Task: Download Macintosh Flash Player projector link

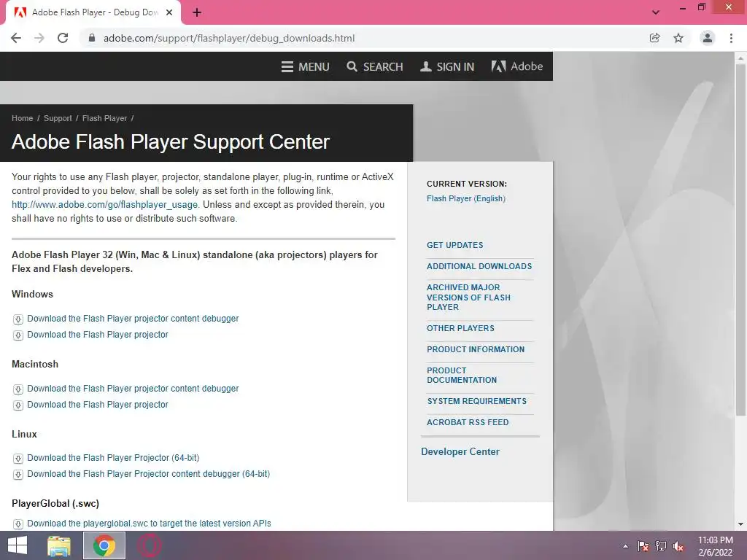Action: pos(98,405)
